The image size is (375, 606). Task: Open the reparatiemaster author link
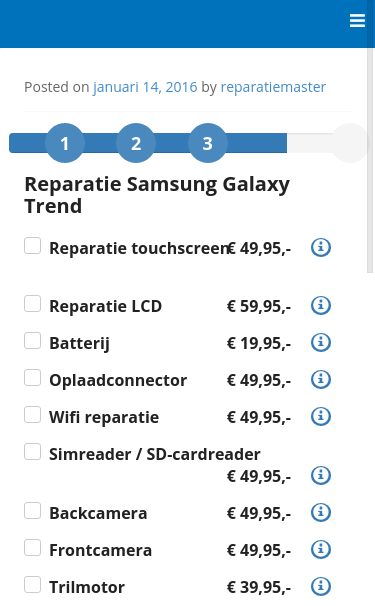point(273,87)
